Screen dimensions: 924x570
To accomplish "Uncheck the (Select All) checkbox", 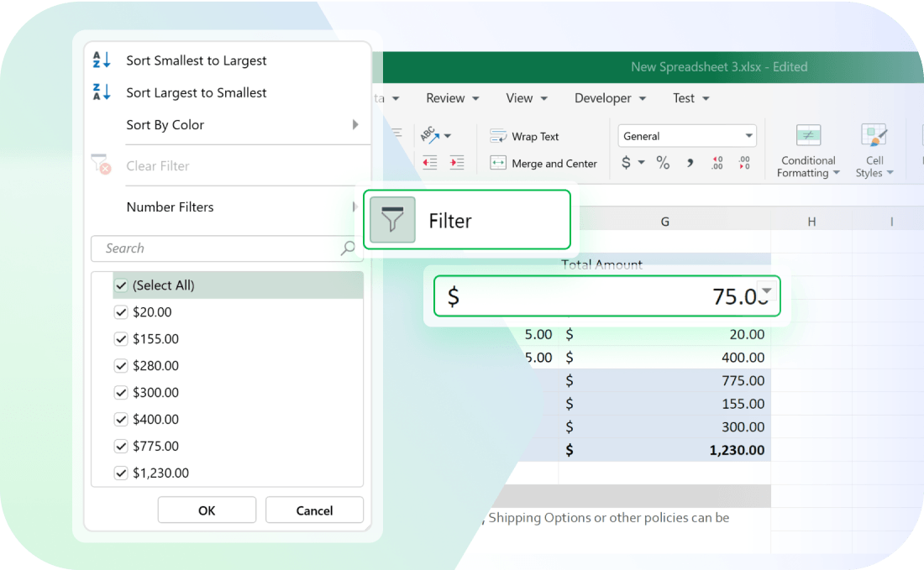I will click(x=121, y=285).
